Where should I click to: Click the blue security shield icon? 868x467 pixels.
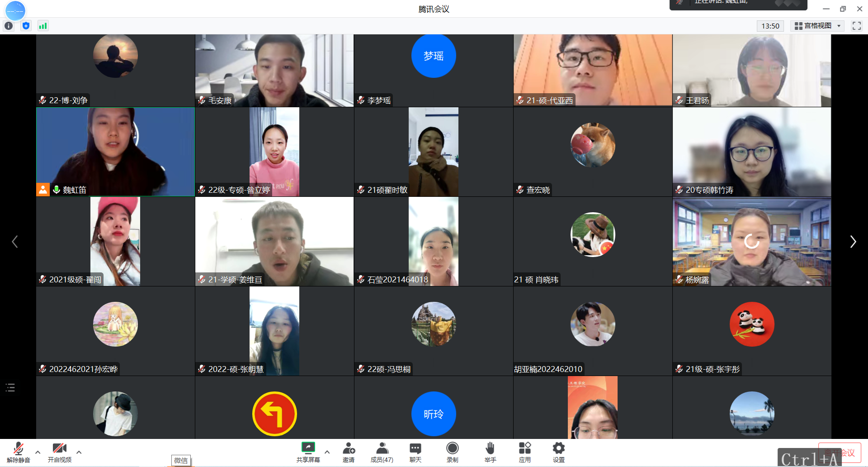coord(26,26)
